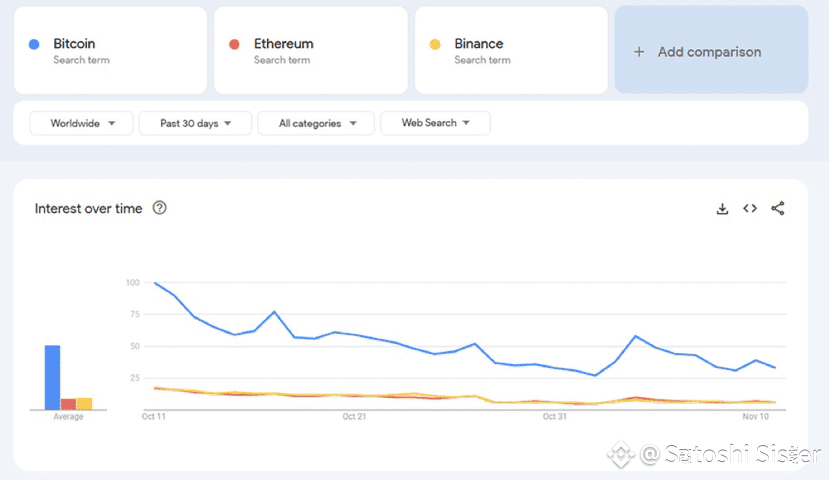Open help icon next to Interest over time

pos(159,208)
